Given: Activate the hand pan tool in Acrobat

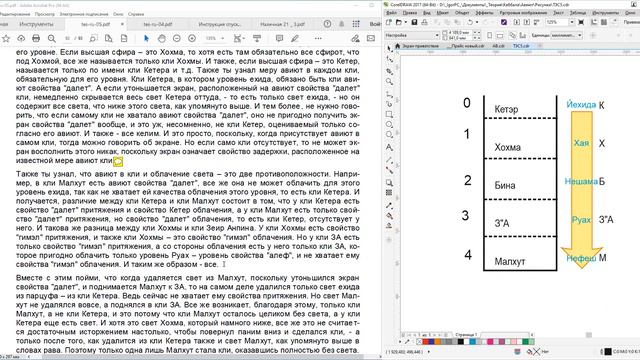Looking at the screenshot, I should (162, 38).
